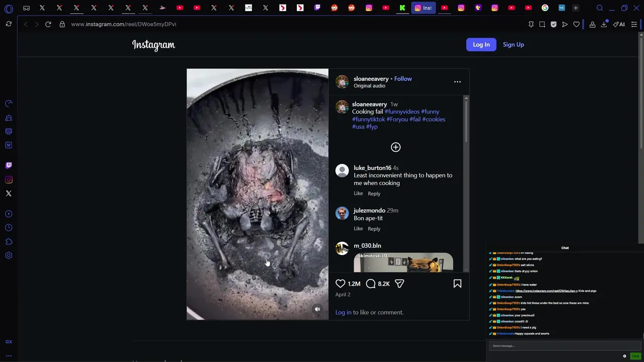Viewport: 644px width, 362px height.
Task: Open the Easy Setup sliders menu
Action: (x=634, y=24)
